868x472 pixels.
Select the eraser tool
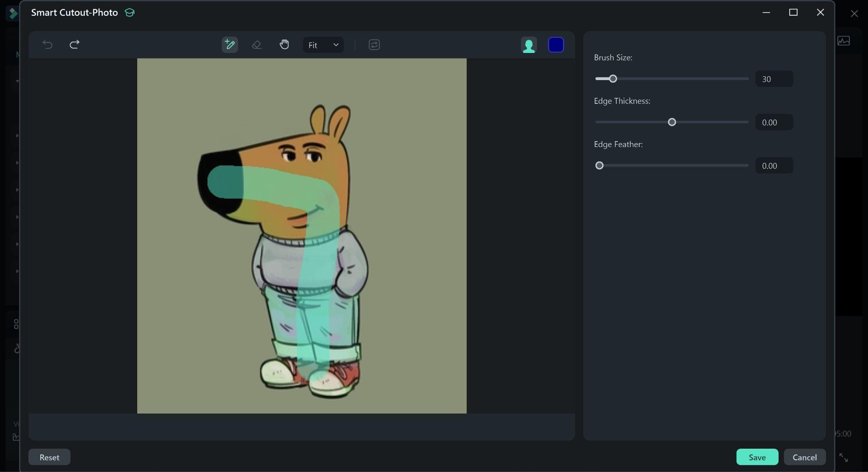[x=257, y=44]
